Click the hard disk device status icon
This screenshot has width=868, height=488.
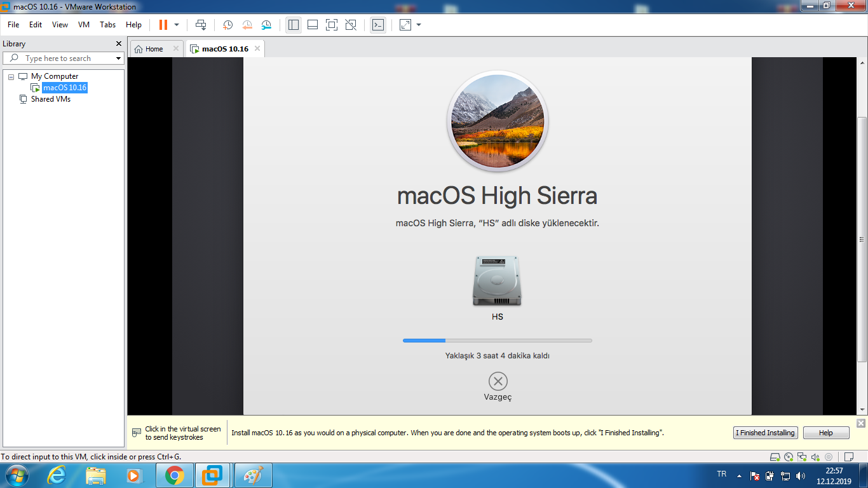(775, 457)
